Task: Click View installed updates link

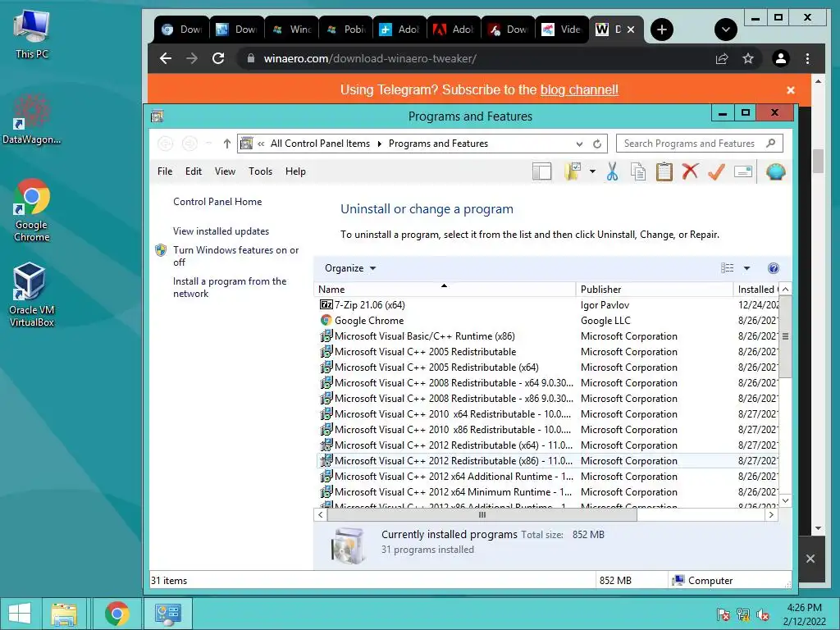Action: [x=221, y=231]
